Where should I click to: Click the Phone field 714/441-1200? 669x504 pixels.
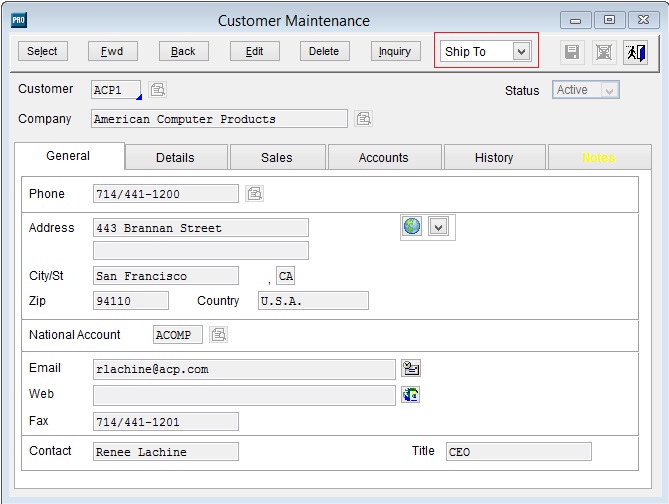(x=166, y=194)
